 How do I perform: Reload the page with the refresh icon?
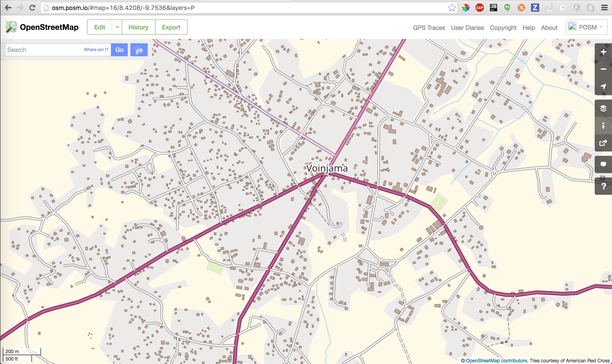click(32, 8)
